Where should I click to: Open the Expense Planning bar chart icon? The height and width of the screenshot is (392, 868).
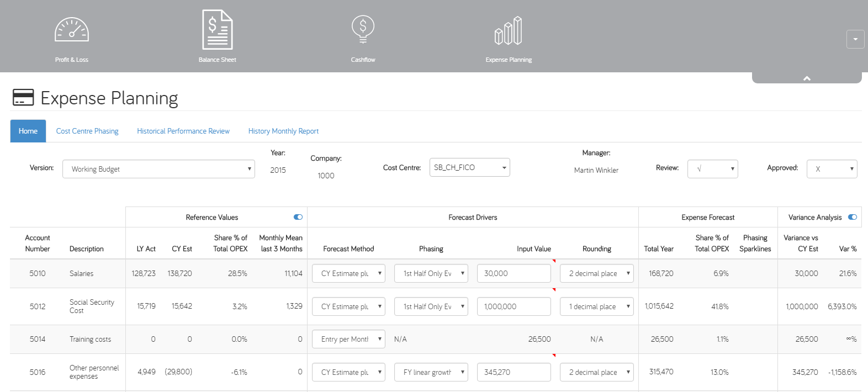pyautogui.click(x=509, y=30)
